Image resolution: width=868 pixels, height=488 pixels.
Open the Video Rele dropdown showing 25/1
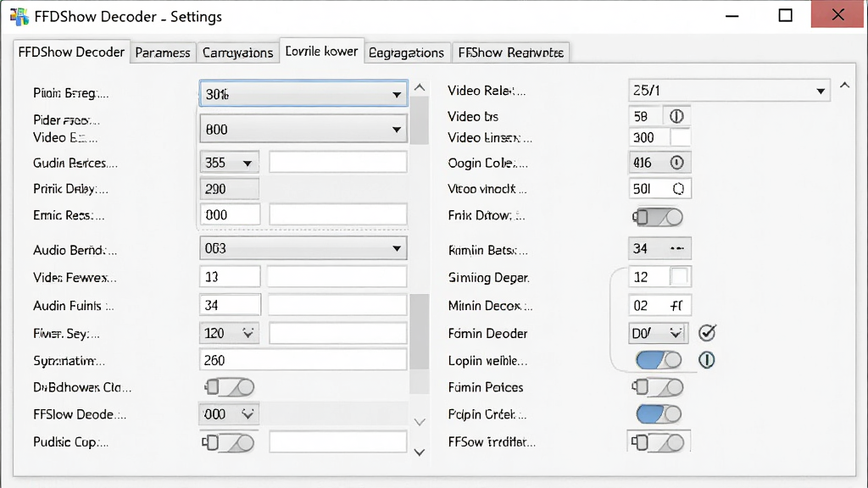(x=729, y=90)
